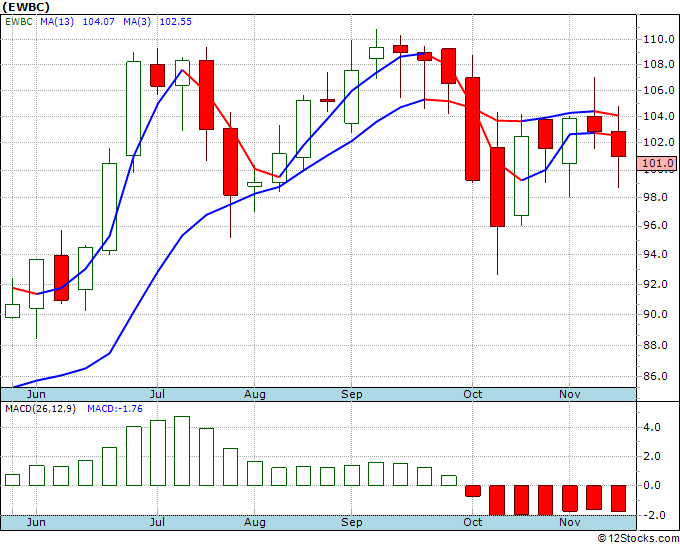This screenshot has width=680, height=546.
Task: Select the MA(3) value 102.55
Action: point(176,22)
